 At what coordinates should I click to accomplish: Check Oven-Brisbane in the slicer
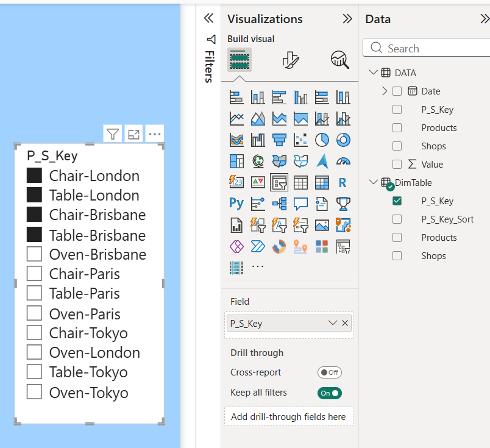click(x=34, y=254)
